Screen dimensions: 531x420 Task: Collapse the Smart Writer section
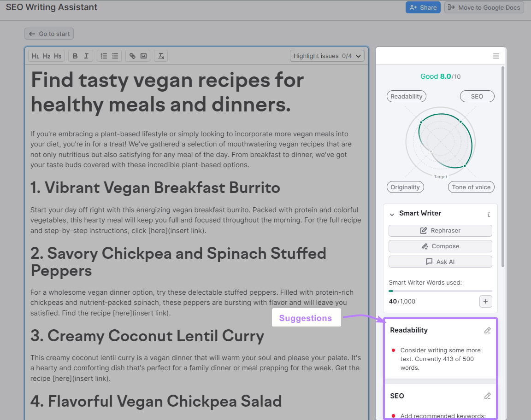point(392,213)
